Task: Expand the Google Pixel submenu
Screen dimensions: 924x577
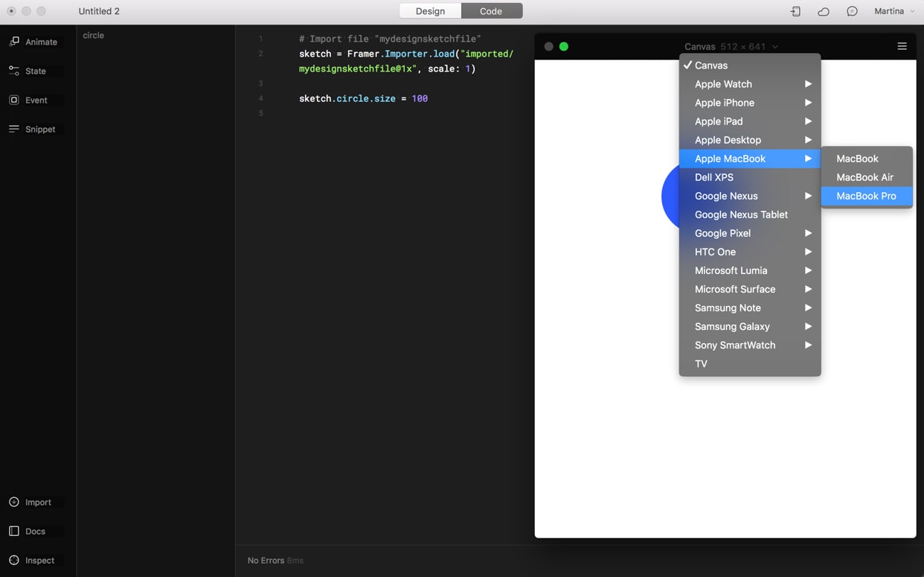Action: coord(750,233)
